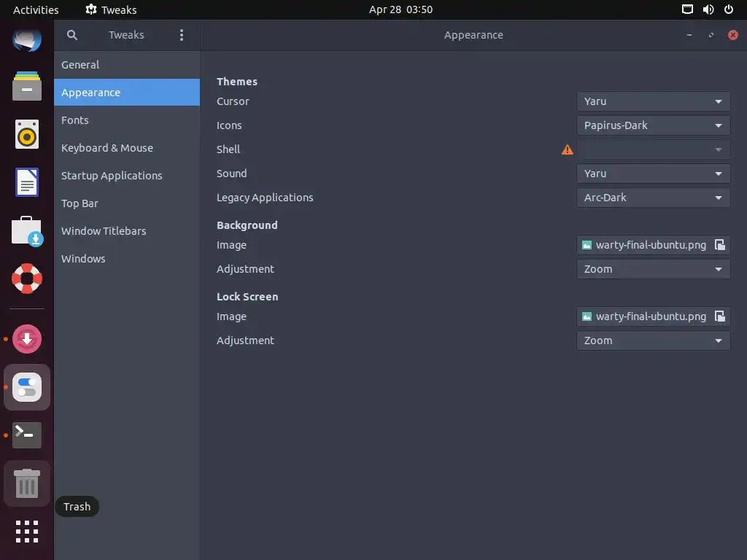747x560 pixels.
Task: Choose the Lock Screen image warty-final-ubuntu.png
Action: 653,316
